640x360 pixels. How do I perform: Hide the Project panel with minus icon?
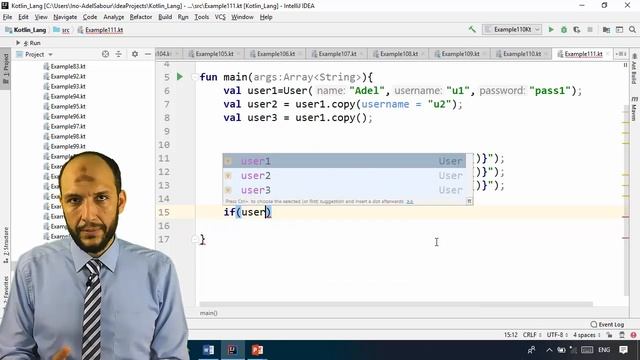click(x=148, y=54)
